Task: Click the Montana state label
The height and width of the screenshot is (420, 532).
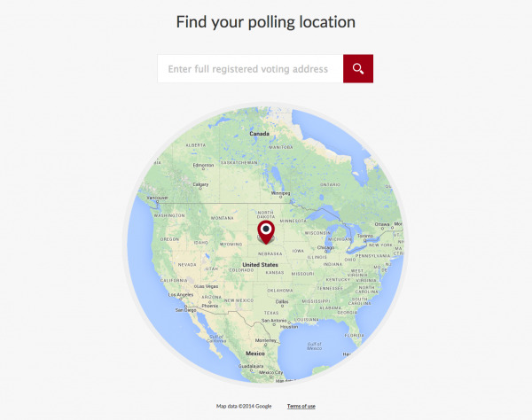Action: click(x=223, y=218)
